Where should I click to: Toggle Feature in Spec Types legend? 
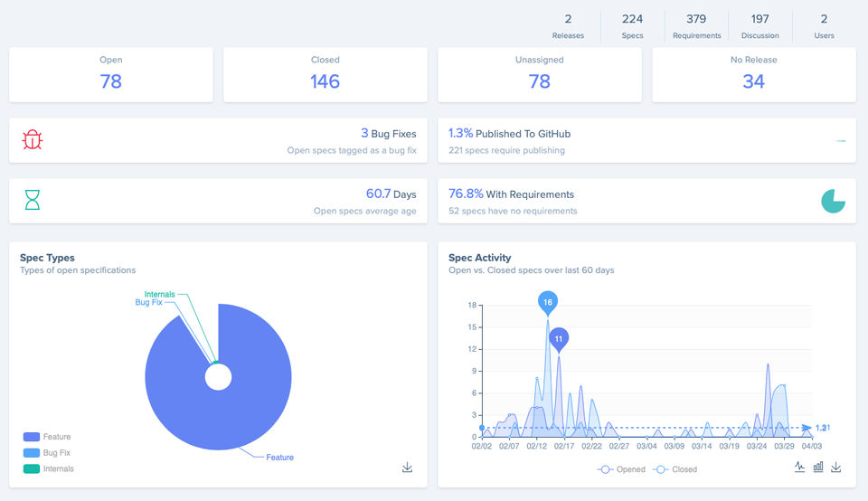[47, 437]
